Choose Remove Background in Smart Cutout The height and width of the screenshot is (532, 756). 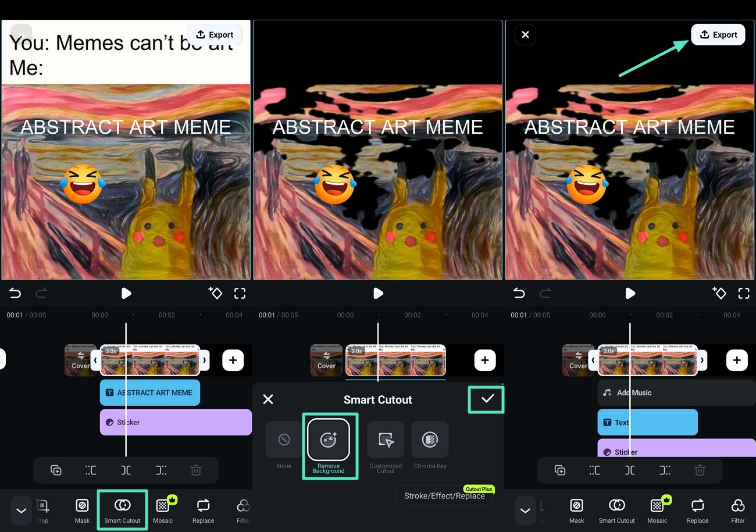329,447
